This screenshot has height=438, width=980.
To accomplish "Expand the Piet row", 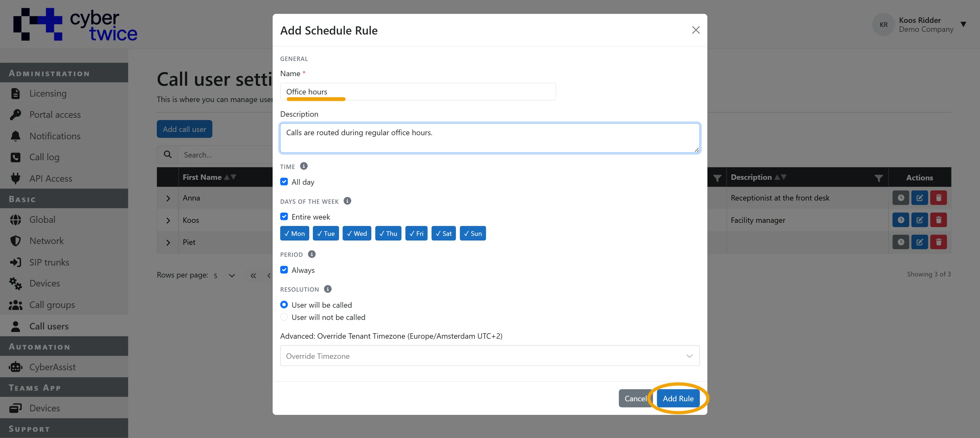I will [x=168, y=243].
